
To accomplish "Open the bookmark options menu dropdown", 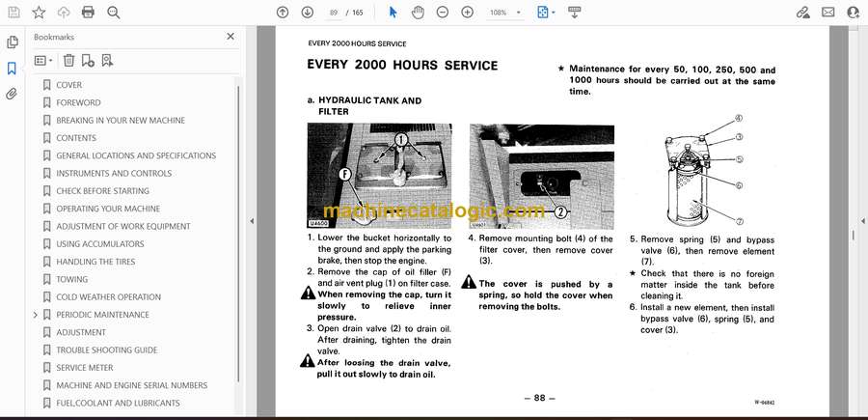I will [x=43, y=61].
